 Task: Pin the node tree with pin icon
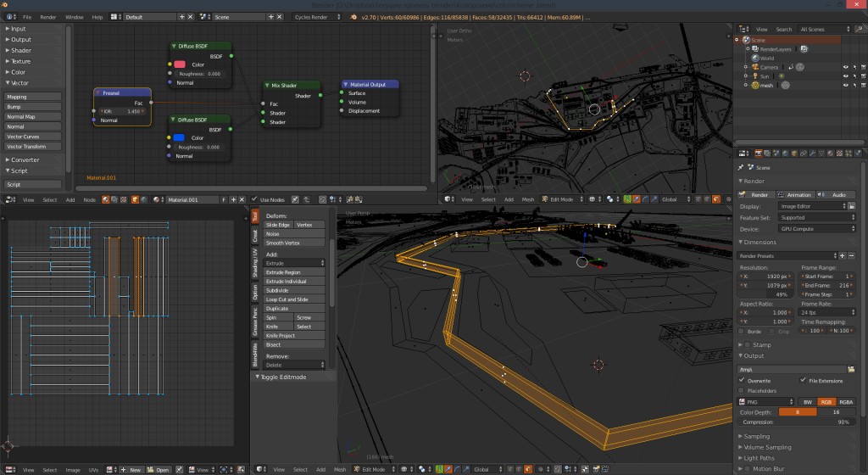pyautogui.click(x=295, y=199)
